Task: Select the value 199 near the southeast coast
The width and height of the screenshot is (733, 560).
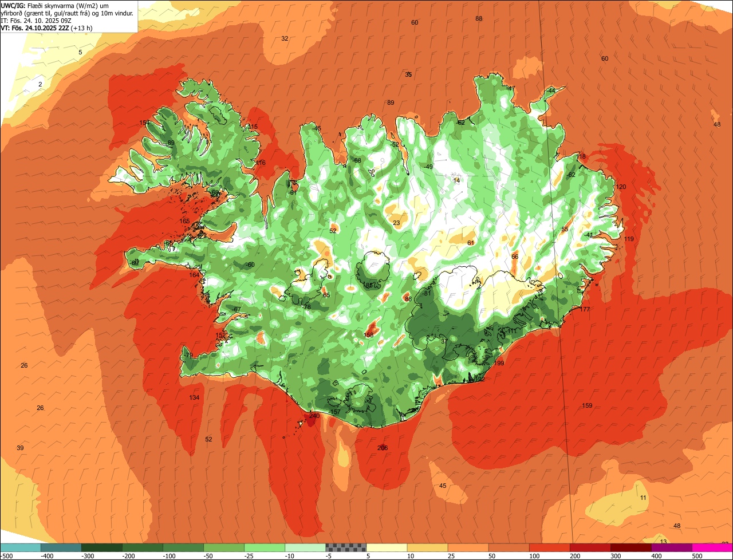Action: coord(499,363)
